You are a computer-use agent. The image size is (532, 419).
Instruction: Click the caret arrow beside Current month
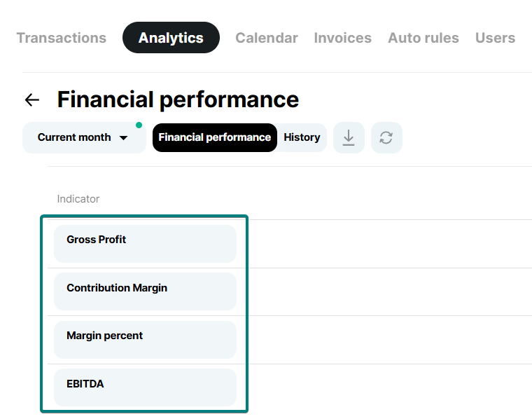click(124, 138)
